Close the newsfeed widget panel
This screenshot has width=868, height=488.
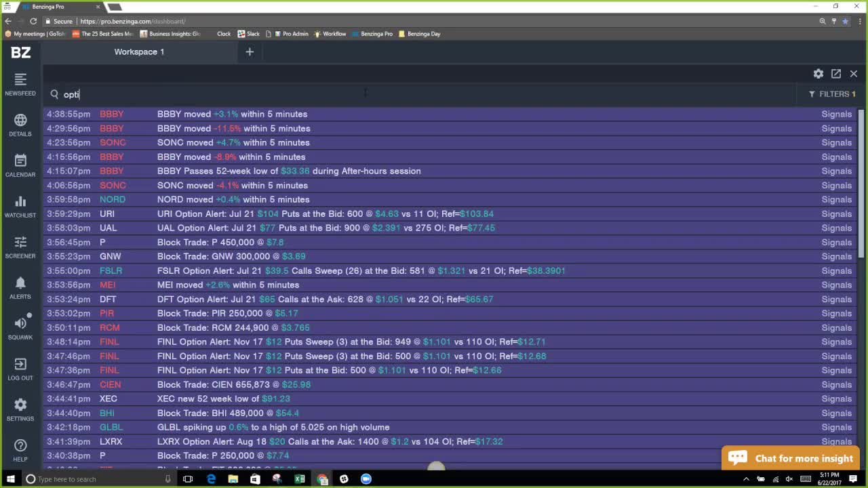[854, 73]
